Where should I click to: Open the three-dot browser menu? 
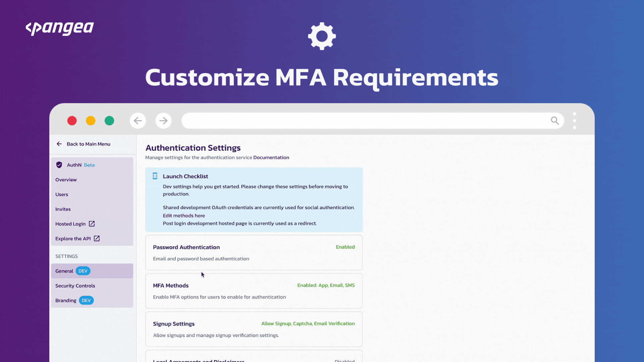coord(575,121)
